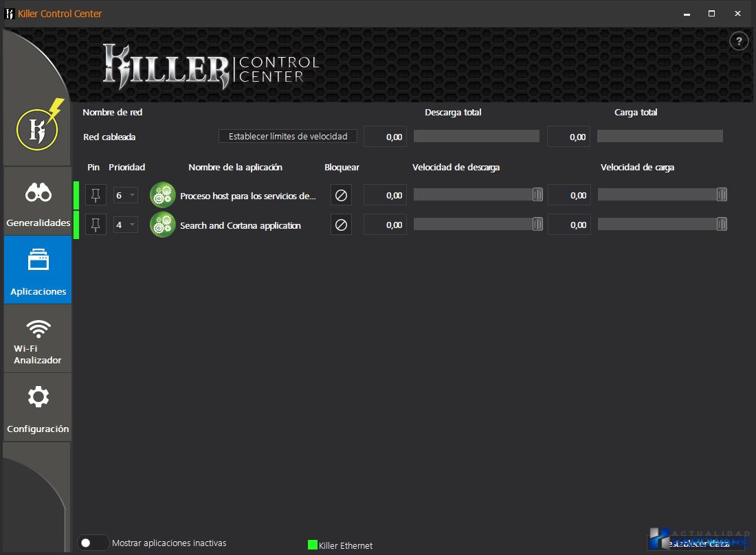Viewport: 756px width, 555px height.
Task: Switch to the Wi-Fi Analizador section
Action: [x=38, y=339]
